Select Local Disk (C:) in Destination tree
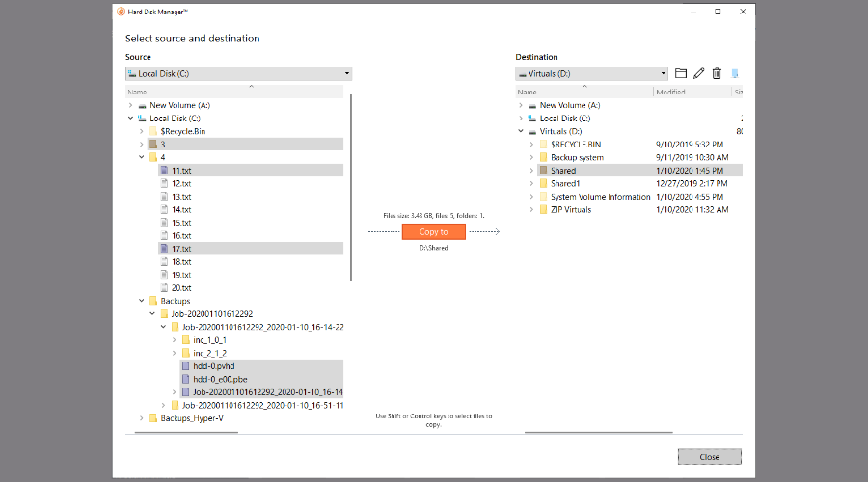 click(x=564, y=118)
